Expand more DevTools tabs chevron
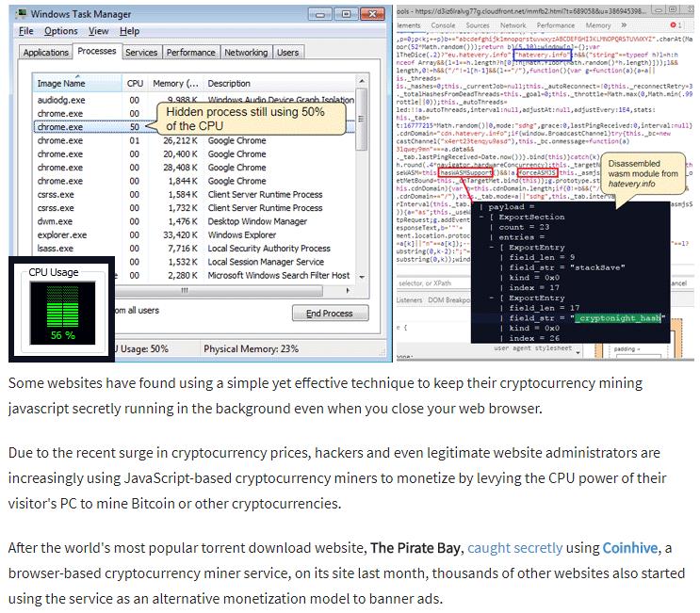Image resolution: width=700 pixels, height=613 pixels. point(624,25)
